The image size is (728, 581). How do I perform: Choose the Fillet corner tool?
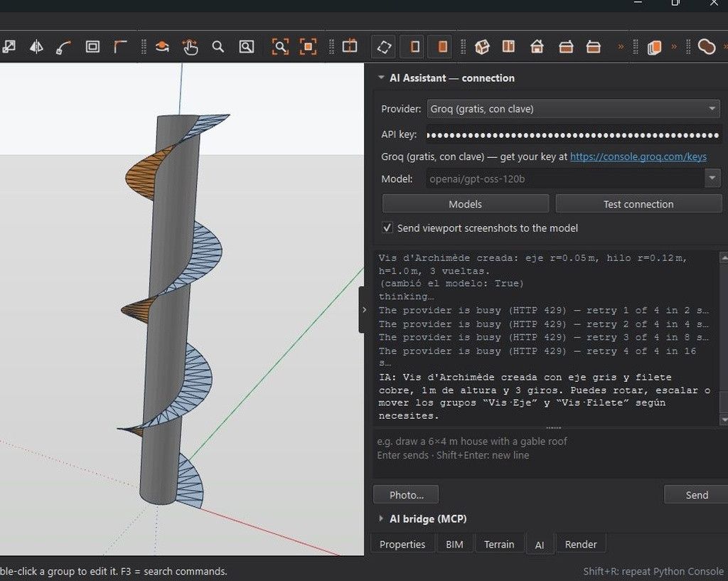tap(120, 46)
